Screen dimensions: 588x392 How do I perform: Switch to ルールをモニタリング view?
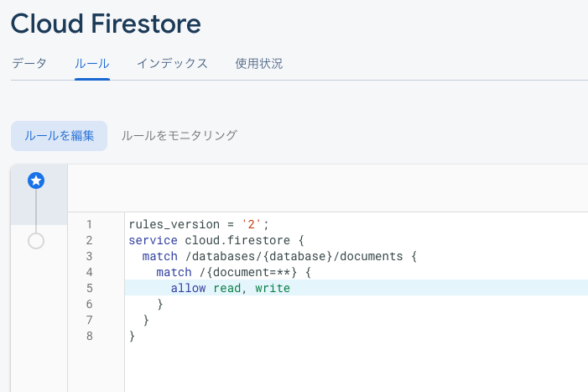click(x=179, y=136)
